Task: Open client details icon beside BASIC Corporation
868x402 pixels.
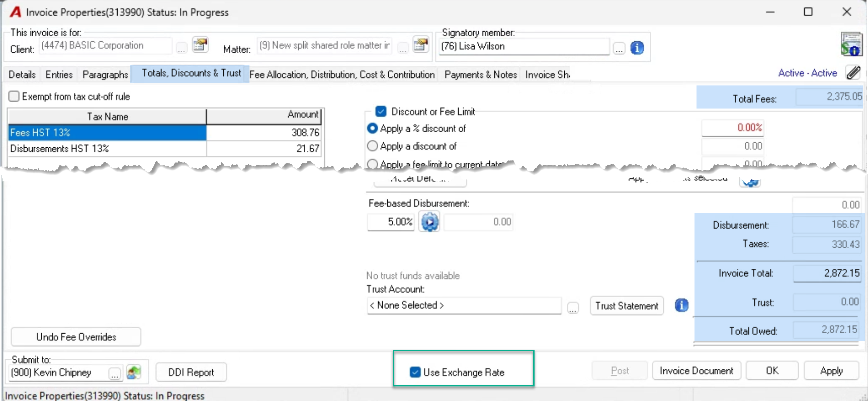Action: coord(200,45)
